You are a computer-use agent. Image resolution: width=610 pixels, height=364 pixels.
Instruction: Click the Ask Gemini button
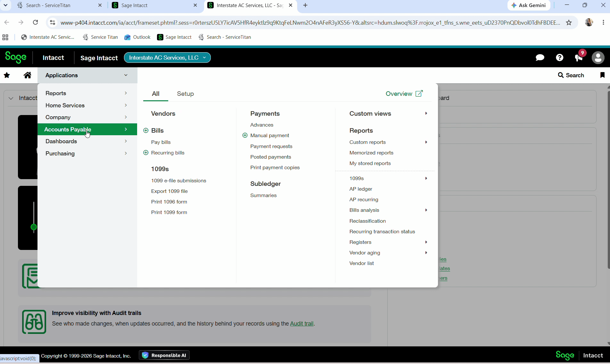(x=529, y=5)
